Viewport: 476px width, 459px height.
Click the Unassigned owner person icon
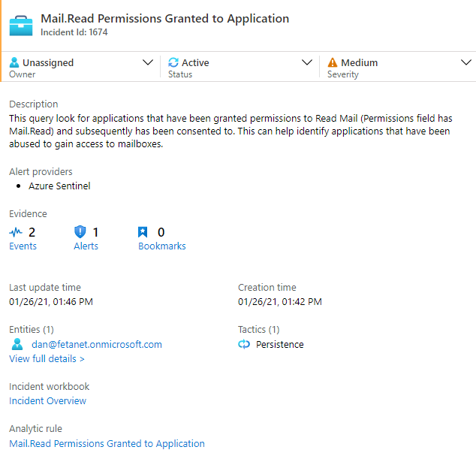click(x=14, y=62)
